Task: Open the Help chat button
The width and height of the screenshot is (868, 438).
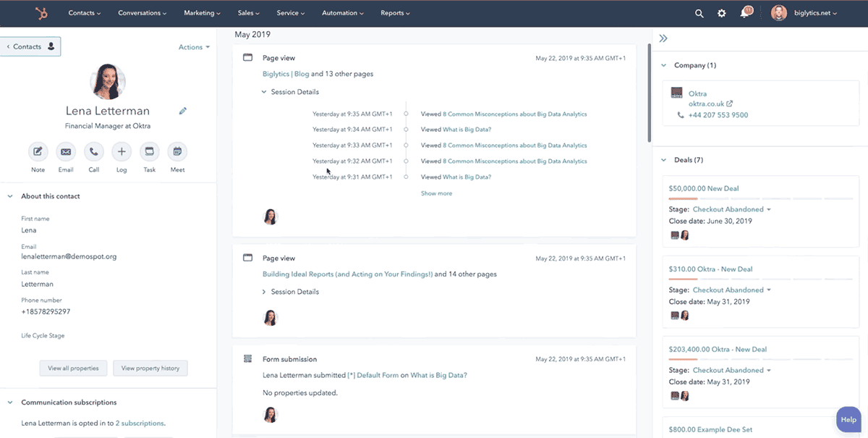Action: [x=848, y=420]
